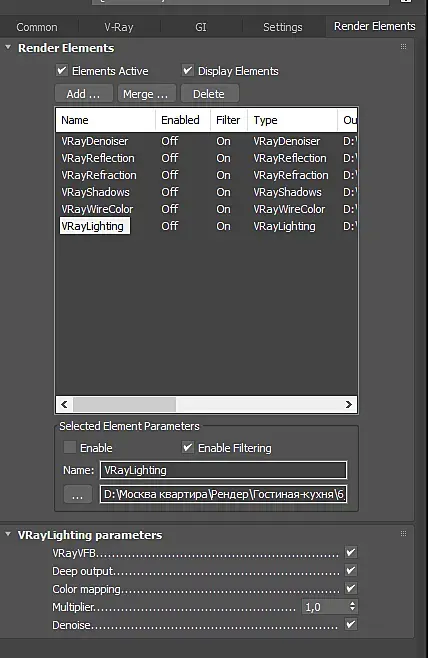
Task: Uncheck the Enable Filtering checkbox
Action: 188,447
